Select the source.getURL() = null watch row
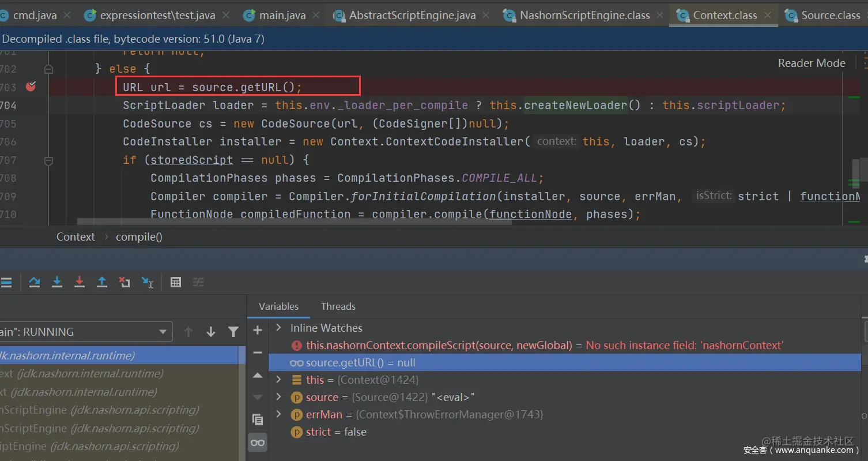This screenshot has width=868, height=461. point(565,362)
